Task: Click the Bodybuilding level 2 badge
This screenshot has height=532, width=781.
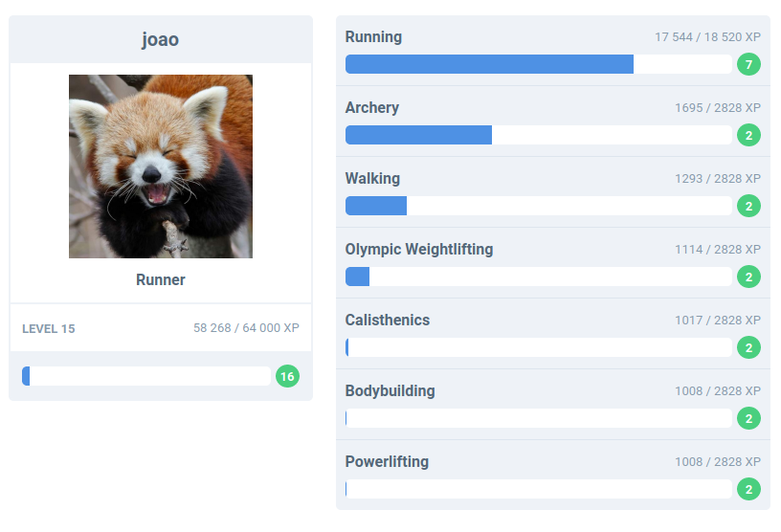Action: pyautogui.click(x=748, y=418)
